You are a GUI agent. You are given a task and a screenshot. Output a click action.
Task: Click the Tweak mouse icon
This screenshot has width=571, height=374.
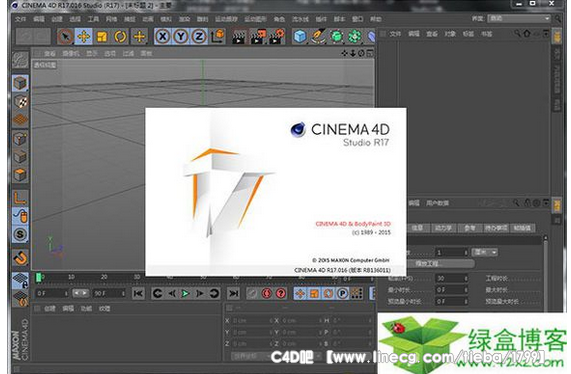click(x=20, y=216)
